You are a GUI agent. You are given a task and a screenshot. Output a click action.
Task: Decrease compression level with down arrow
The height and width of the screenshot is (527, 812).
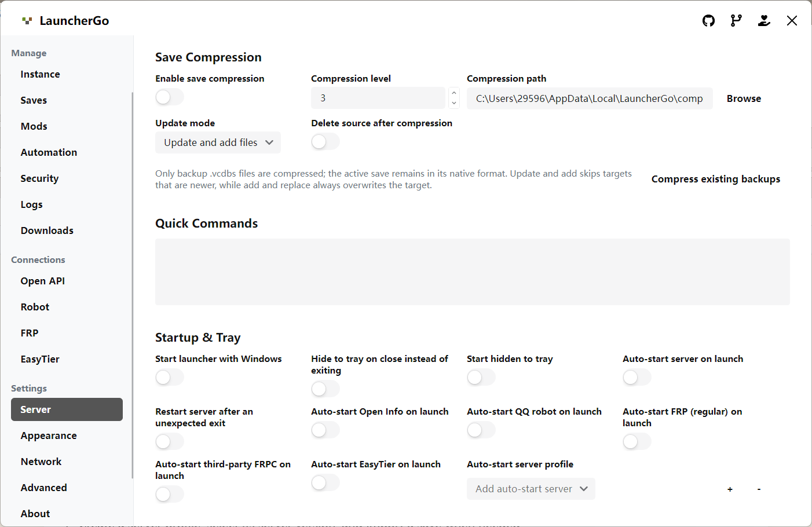pyautogui.click(x=454, y=103)
